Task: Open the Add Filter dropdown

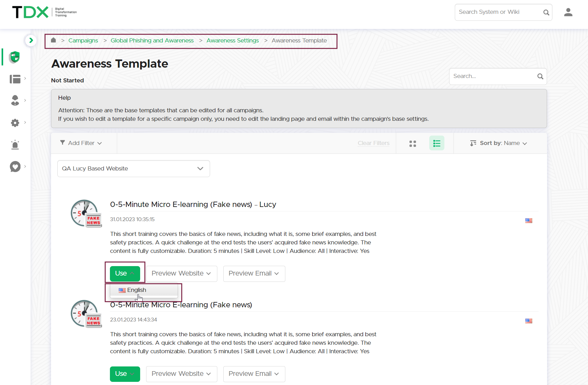Action: tap(81, 143)
